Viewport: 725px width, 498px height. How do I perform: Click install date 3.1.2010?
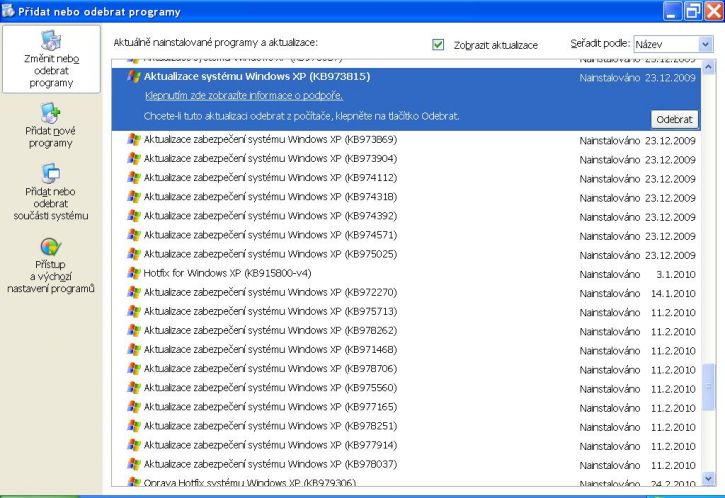click(x=676, y=275)
